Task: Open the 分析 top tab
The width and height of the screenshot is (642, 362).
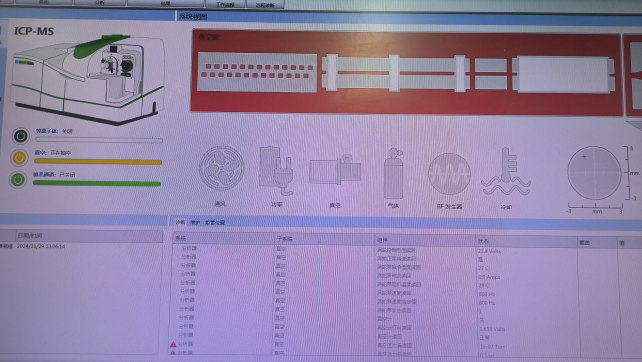Action: point(99,3)
